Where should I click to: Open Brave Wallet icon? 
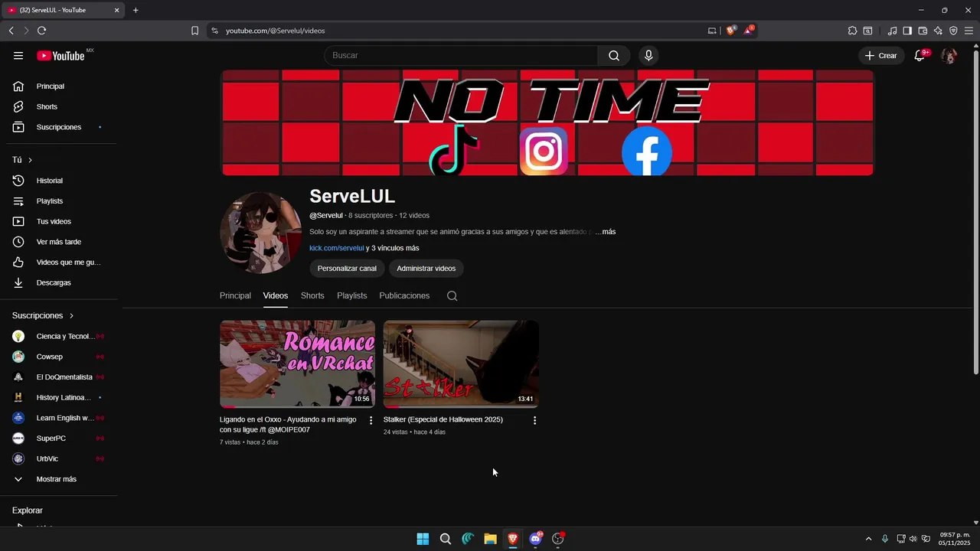(923, 31)
